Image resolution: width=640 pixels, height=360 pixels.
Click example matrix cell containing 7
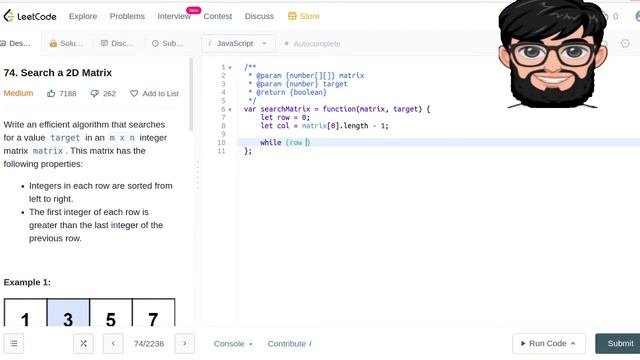click(153, 313)
